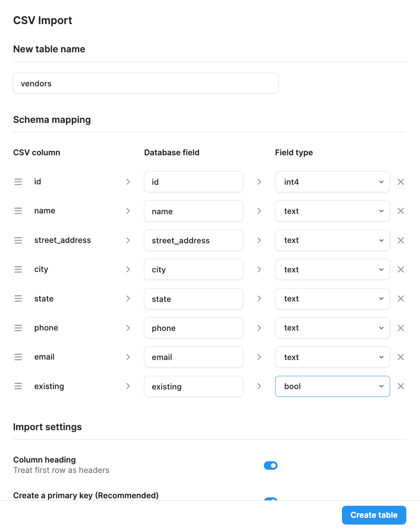This screenshot has width=420, height=529.
Task: Remove the state column mapping
Action: [x=401, y=299]
